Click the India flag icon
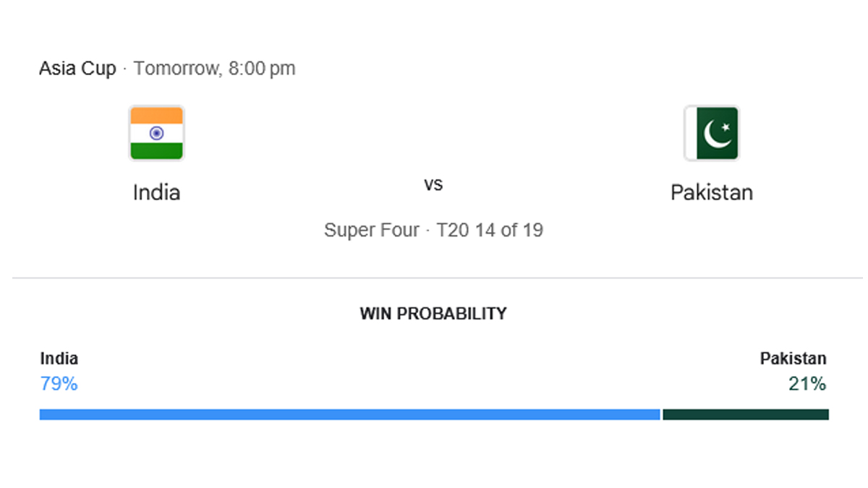The image size is (868, 488). click(x=156, y=133)
